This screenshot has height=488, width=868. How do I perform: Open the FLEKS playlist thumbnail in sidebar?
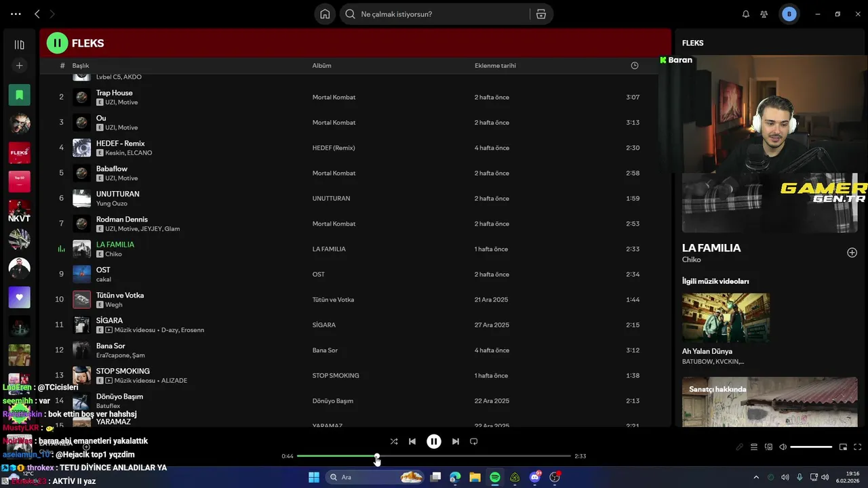19,152
